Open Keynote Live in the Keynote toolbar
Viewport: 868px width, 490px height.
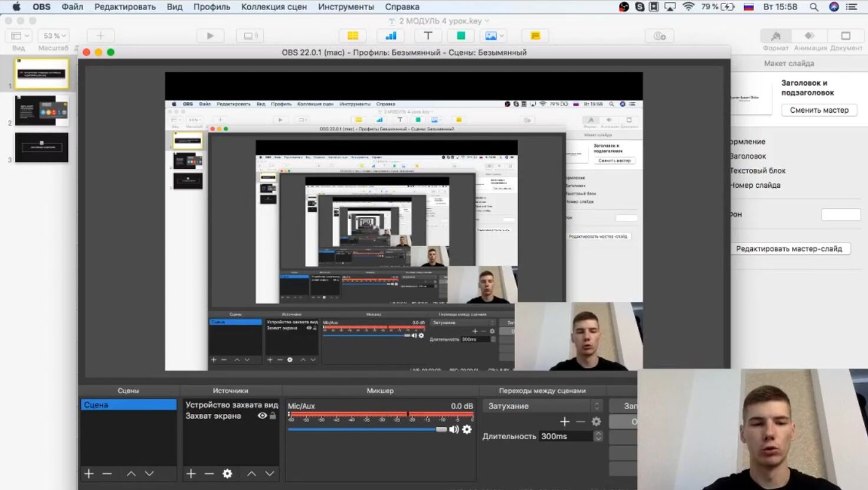click(x=250, y=36)
